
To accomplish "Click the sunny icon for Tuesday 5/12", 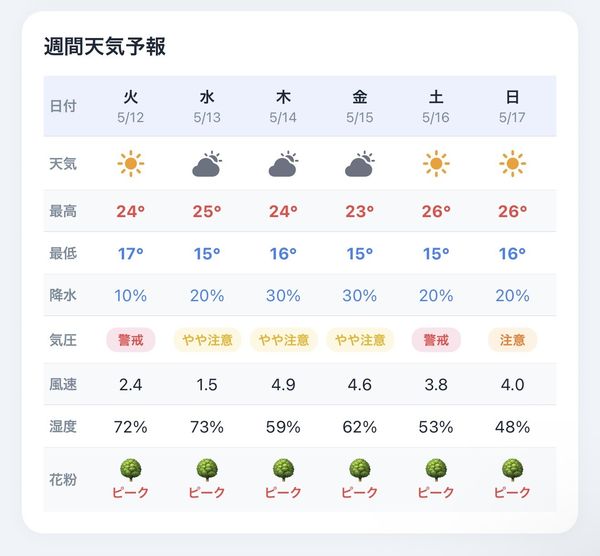I will coord(130,164).
